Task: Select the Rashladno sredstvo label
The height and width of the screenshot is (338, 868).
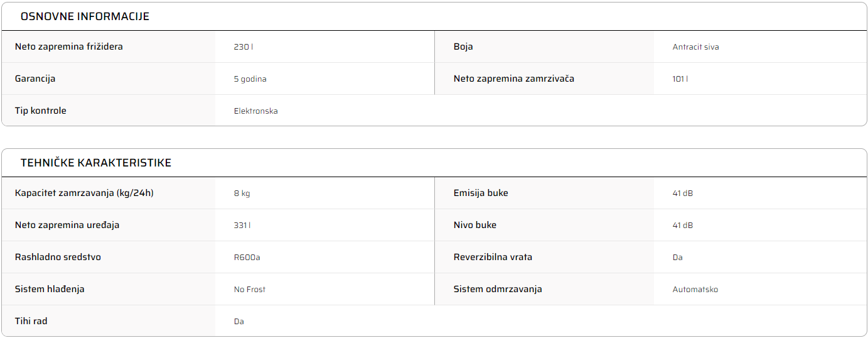Action: 58,257
